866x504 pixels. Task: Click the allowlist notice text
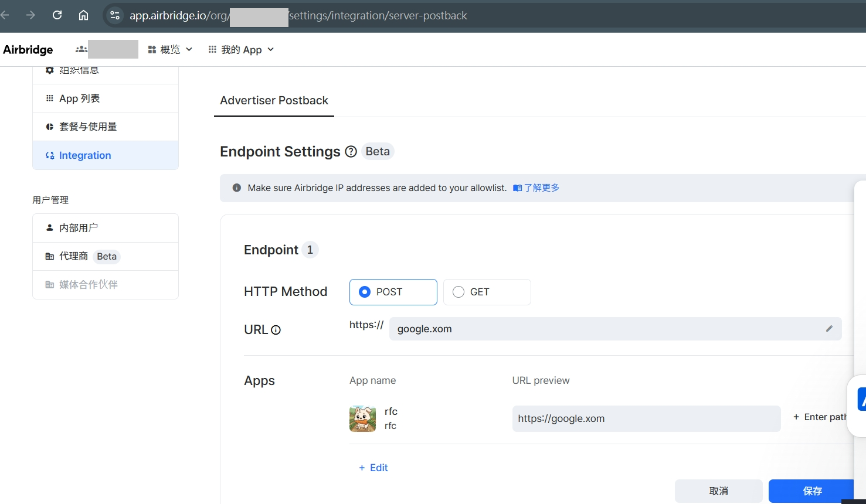point(377,188)
